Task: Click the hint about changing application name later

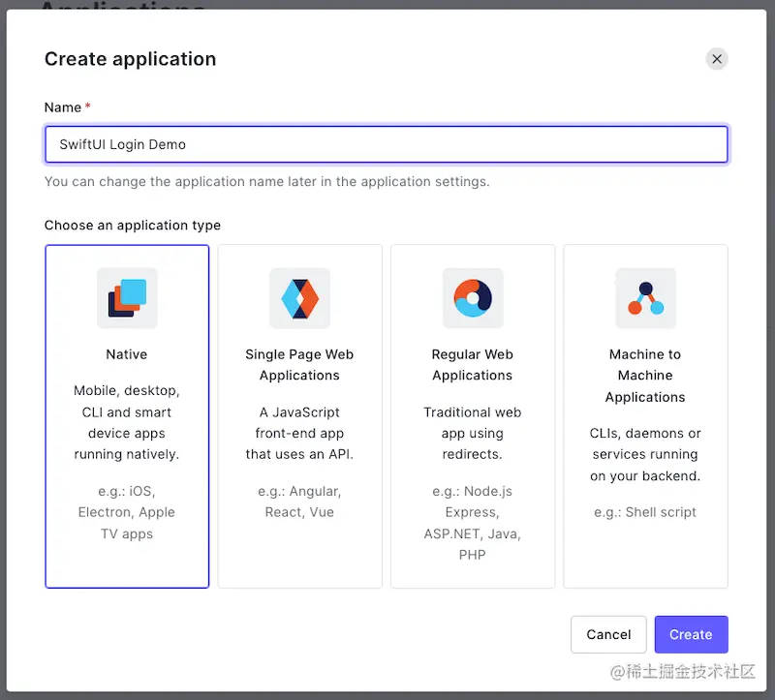Action: (267, 182)
